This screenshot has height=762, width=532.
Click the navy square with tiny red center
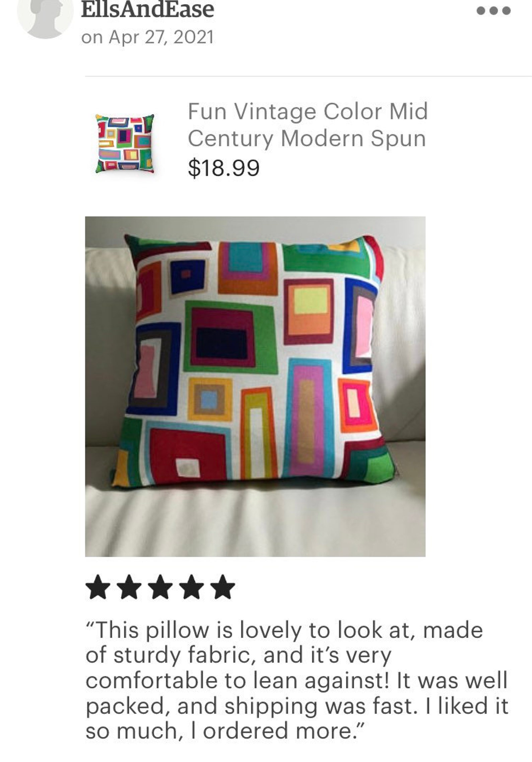[187, 277]
